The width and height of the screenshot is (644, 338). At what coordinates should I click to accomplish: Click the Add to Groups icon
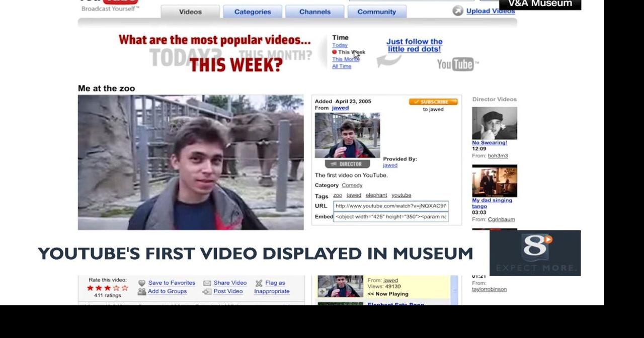[x=141, y=291]
